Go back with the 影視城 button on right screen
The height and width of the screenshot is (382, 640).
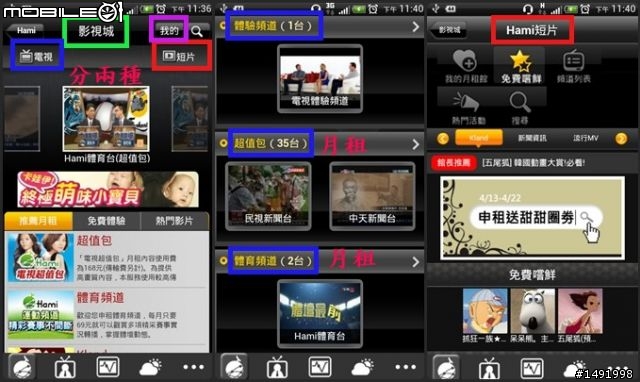pos(449,30)
